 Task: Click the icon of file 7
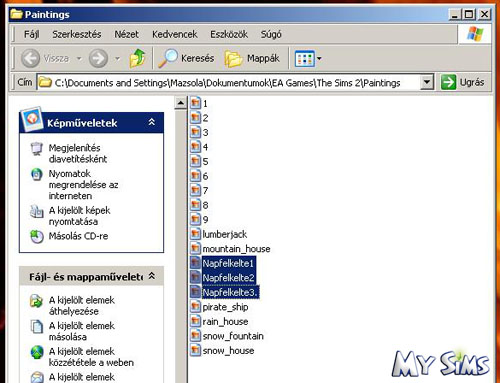pyautogui.click(x=196, y=190)
